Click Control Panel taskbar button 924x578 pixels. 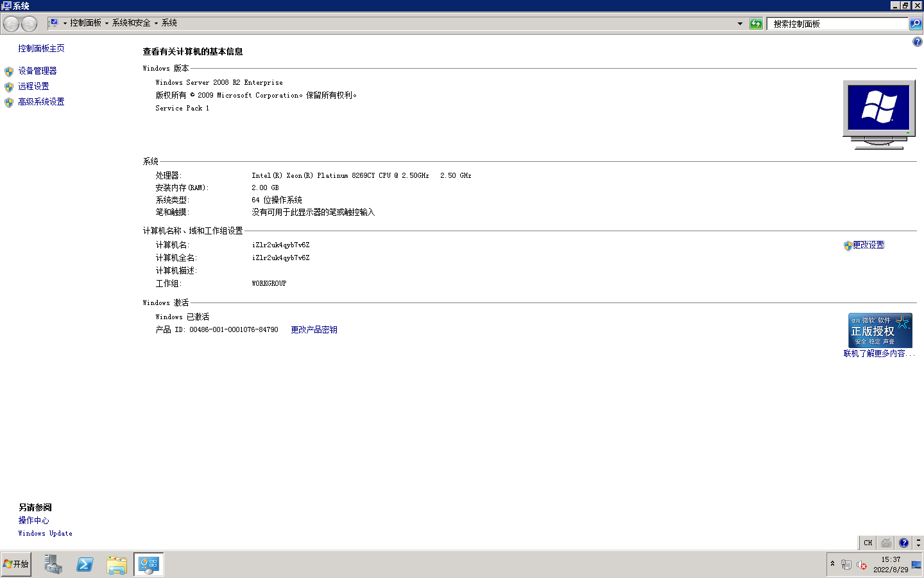(x=149, y=565)
